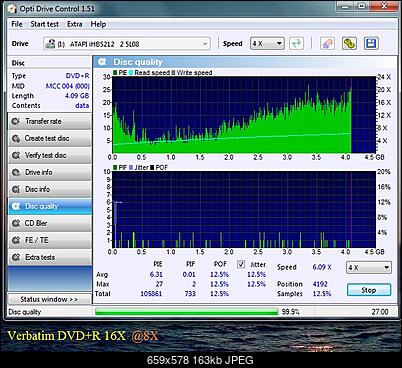Select Transfer rate test
402x368 pixels.
tap(50, 121)
